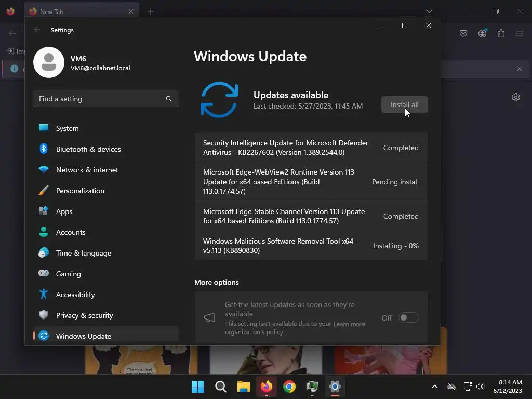The height and width of the screenshot is (399, 532).
Task: Click the Learn more link
Action: click(350, 324)
